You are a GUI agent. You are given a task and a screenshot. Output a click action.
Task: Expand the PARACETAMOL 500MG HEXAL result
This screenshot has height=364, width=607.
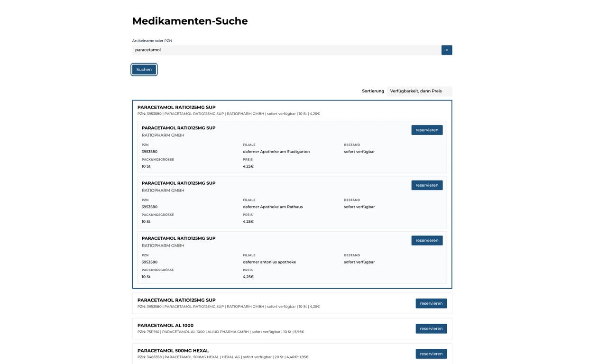(173, 351)
